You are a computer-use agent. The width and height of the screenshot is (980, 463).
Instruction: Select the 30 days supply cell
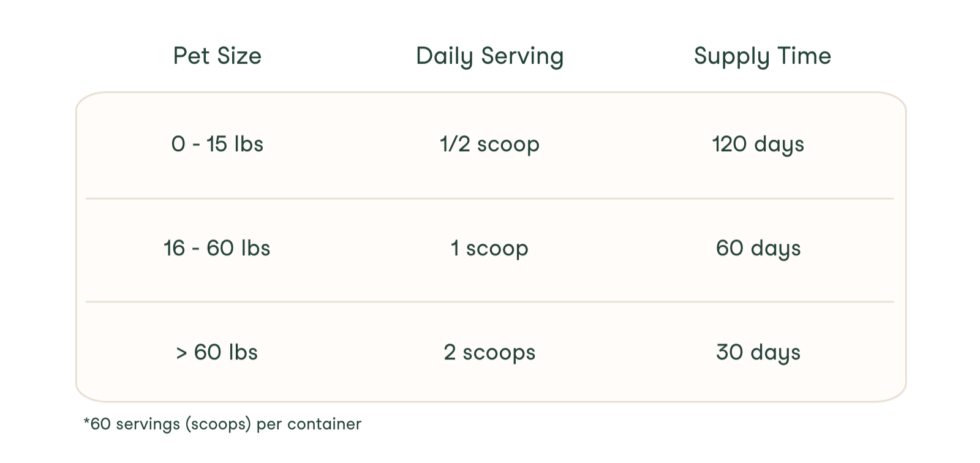(758, 353)
